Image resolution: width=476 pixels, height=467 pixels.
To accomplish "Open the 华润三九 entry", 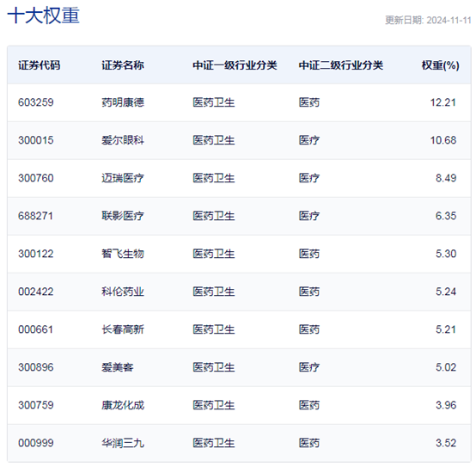I will click(x=123, y=443).
